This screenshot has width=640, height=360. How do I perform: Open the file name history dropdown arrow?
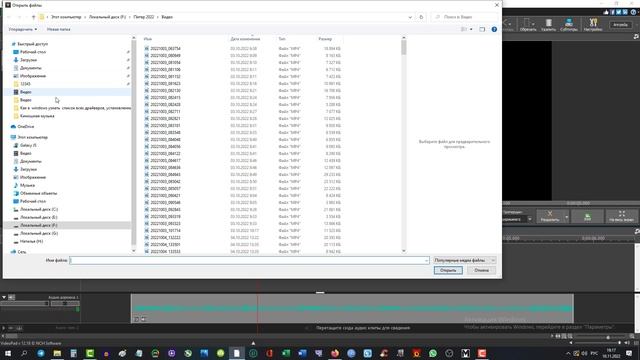click(x=426, y=260)
